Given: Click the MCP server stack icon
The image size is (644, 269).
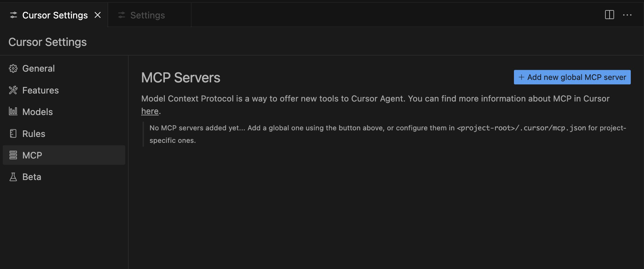Looking at the screenshot, I should click(x=13, y=155).
